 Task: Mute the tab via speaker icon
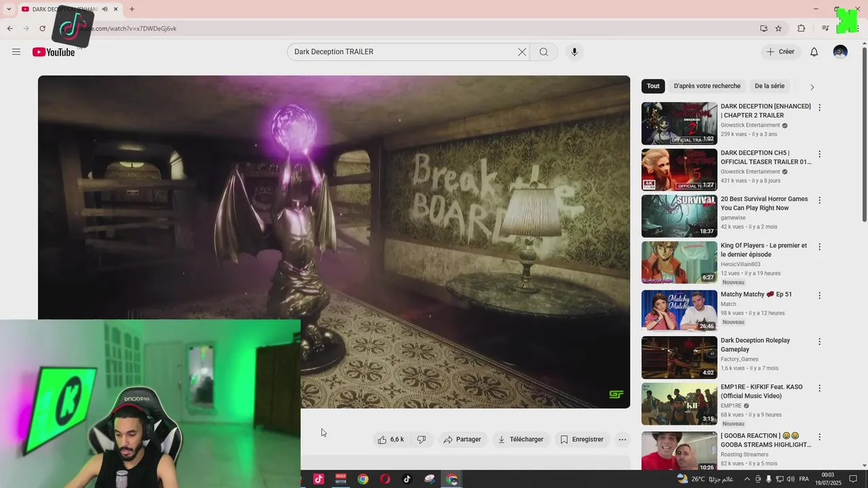click(104, 9)
